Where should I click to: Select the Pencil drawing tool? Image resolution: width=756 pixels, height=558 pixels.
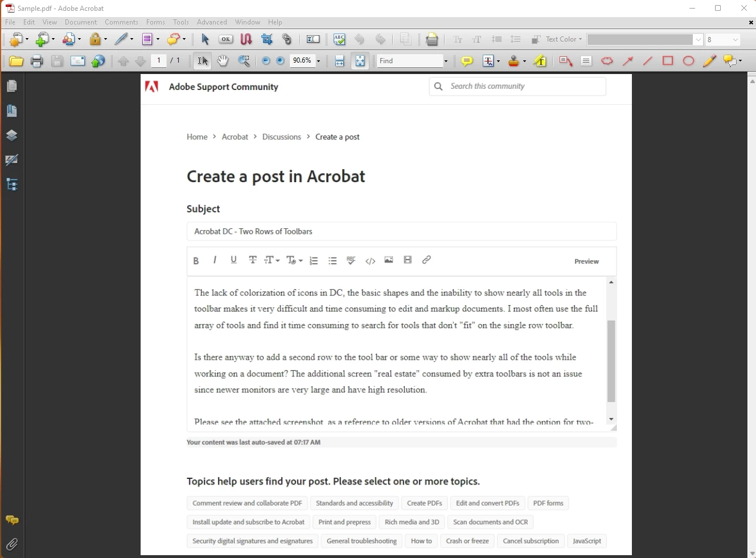click(709, 61)
